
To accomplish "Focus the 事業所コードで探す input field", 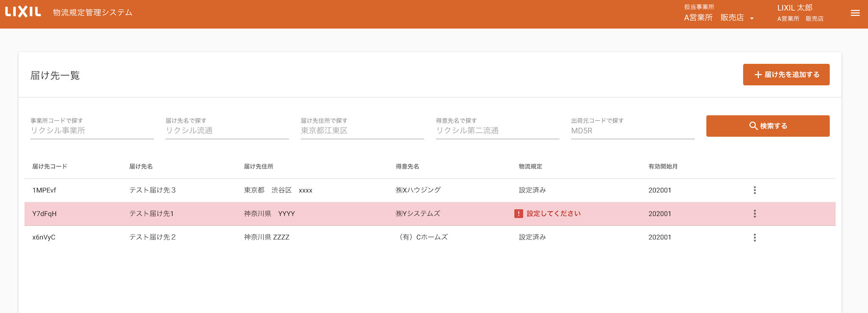I will click(x=92, y=131).
